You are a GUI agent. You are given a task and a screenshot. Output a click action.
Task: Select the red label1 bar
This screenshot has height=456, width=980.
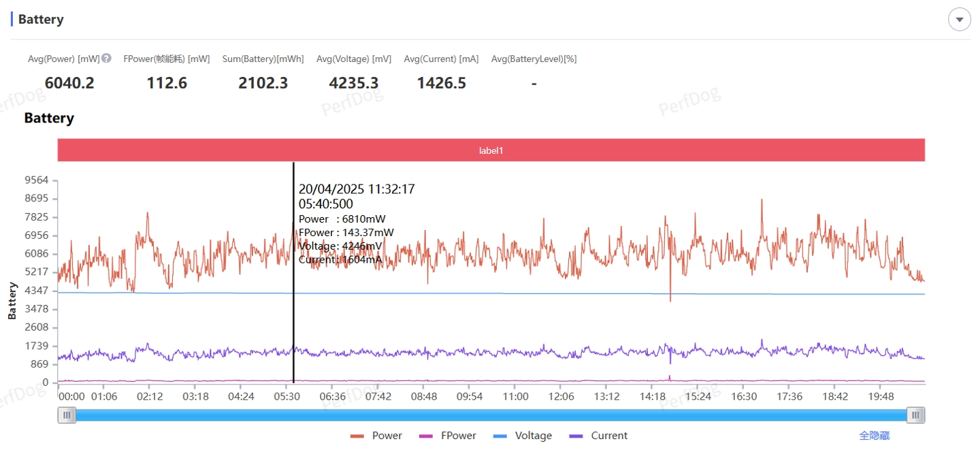[x=491, y=150]
